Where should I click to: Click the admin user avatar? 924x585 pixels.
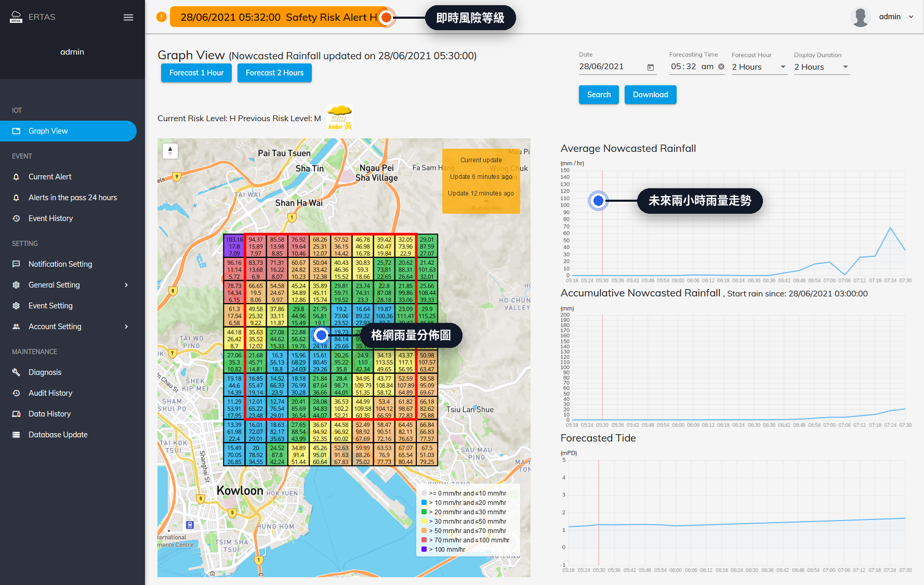(x=861, y=17)
